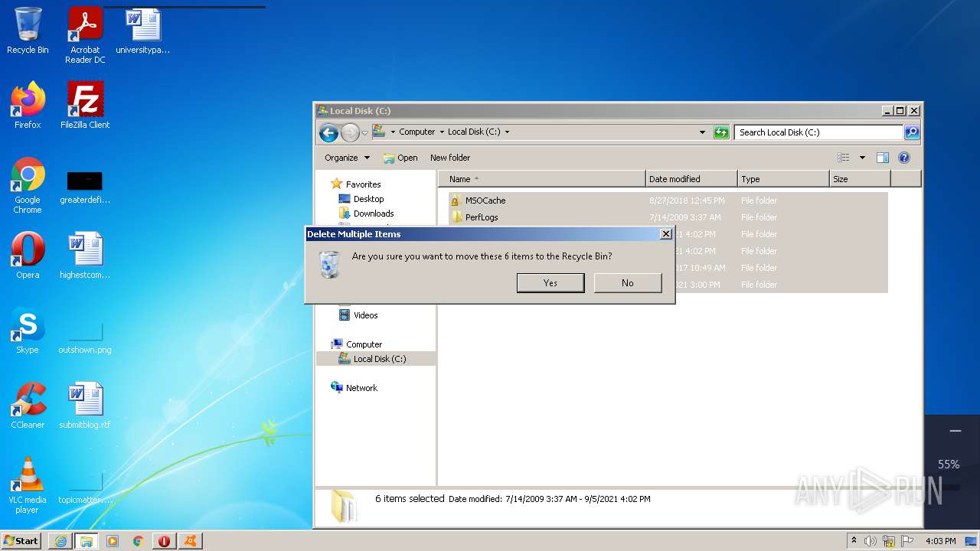Show hidden system tray icons
The height and width of the screenshot is (551, 980).
coord(854,541)
